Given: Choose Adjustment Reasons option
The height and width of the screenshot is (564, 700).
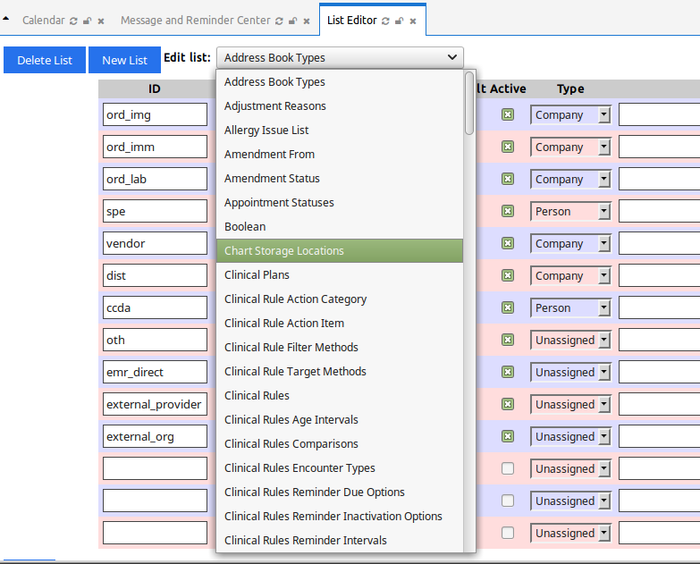Looking at the screenshot, I should [x=340, y=106].
